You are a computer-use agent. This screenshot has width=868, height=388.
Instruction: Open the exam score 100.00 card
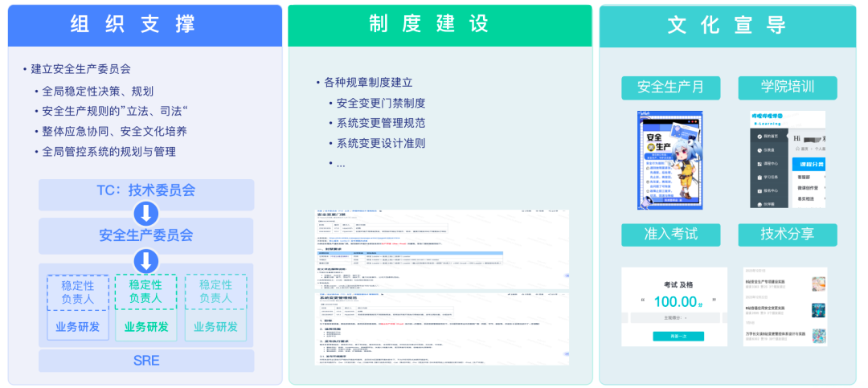674,307
